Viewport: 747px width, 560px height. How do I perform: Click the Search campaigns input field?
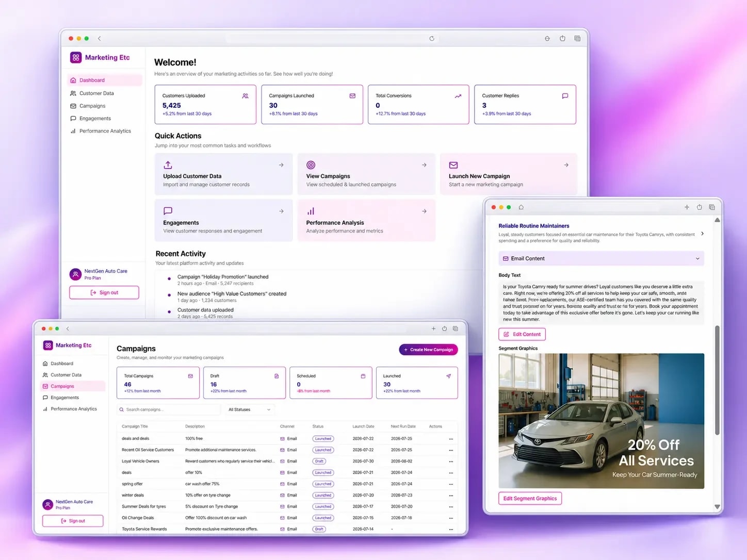168,409
